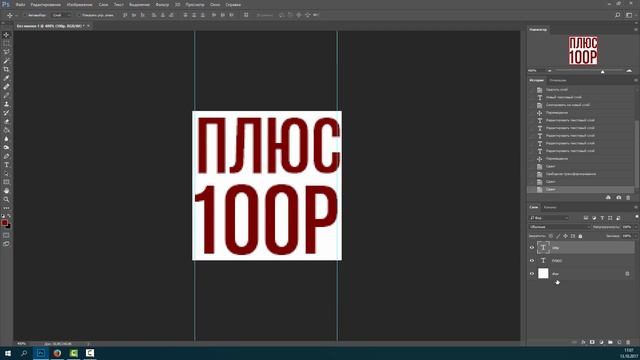Open layer kind filter dropdown

tap(549, 218)
